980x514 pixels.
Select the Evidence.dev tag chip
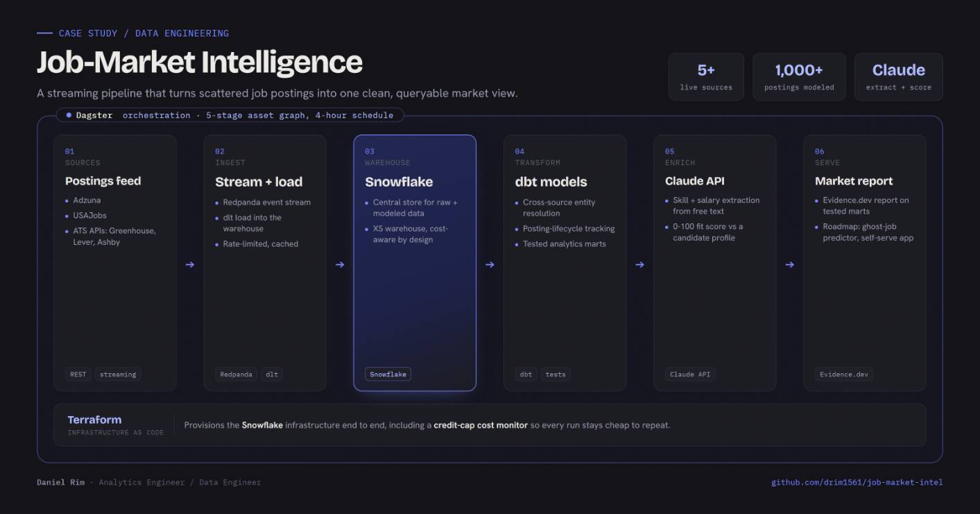pyautogui.click(x=844, y=374)
